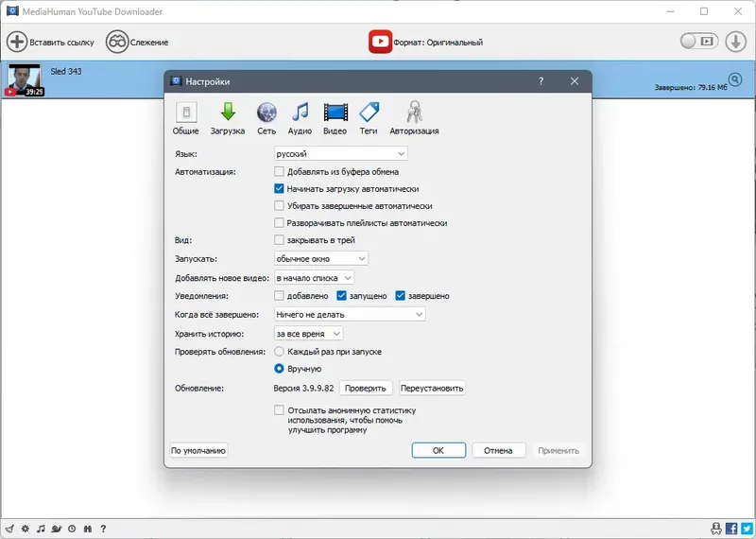Click the Переустановить button

tap(432, 389)
